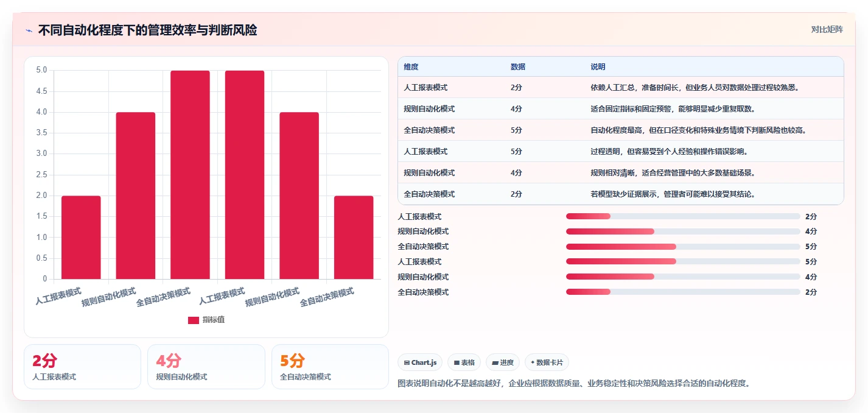868x413 pixels.
Task: Click the description starting 适合固定指标和固定预警
Action: pos(673,109)
